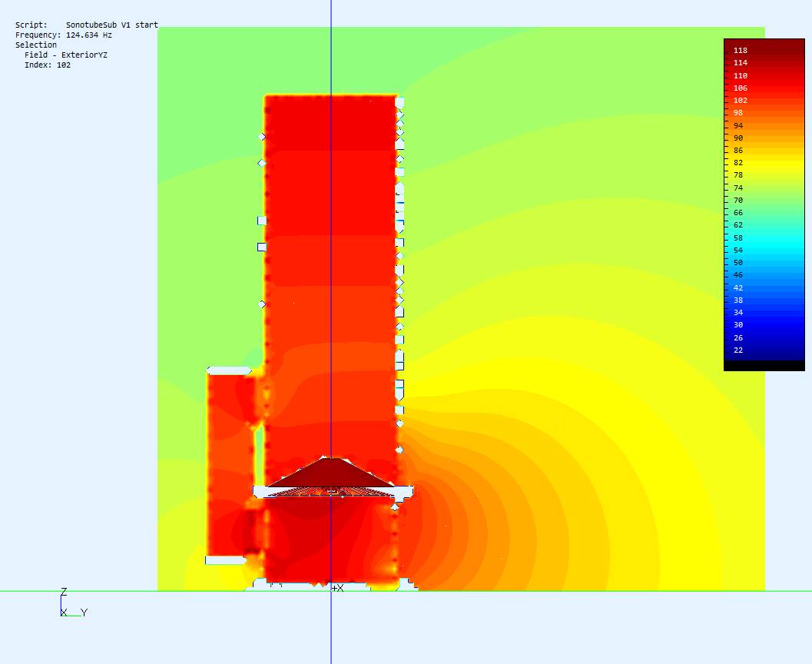Select the 70 label on the legend
The height and width of the screenshot is (664, 812).
pos(738,200)
